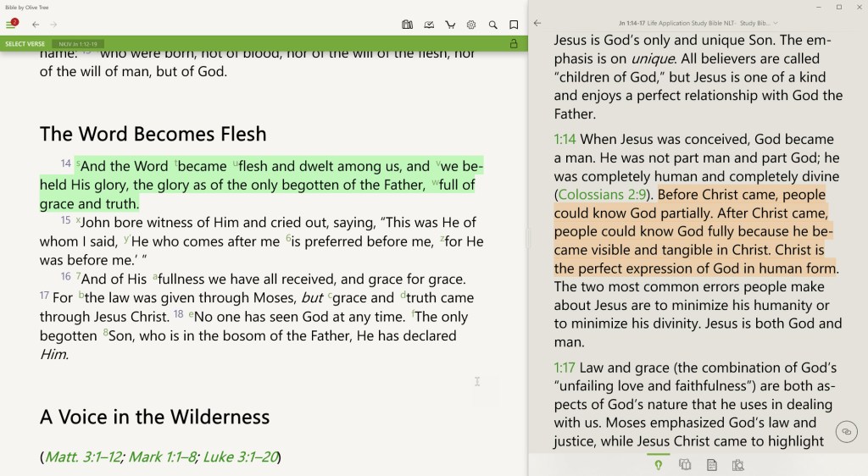Open the Colossians 2:9 reference link
This screenshot has height=476, width=868.
[603, 195]
